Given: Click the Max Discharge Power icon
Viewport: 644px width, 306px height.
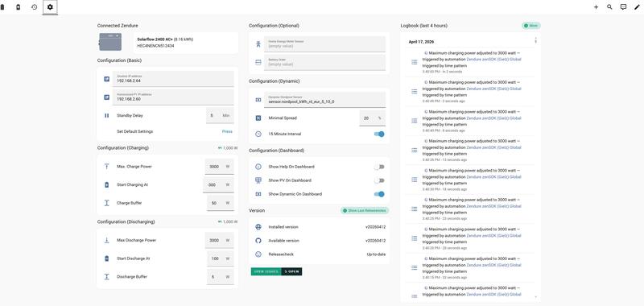Looking at the screenshot, I should click(x=106, y=240).
